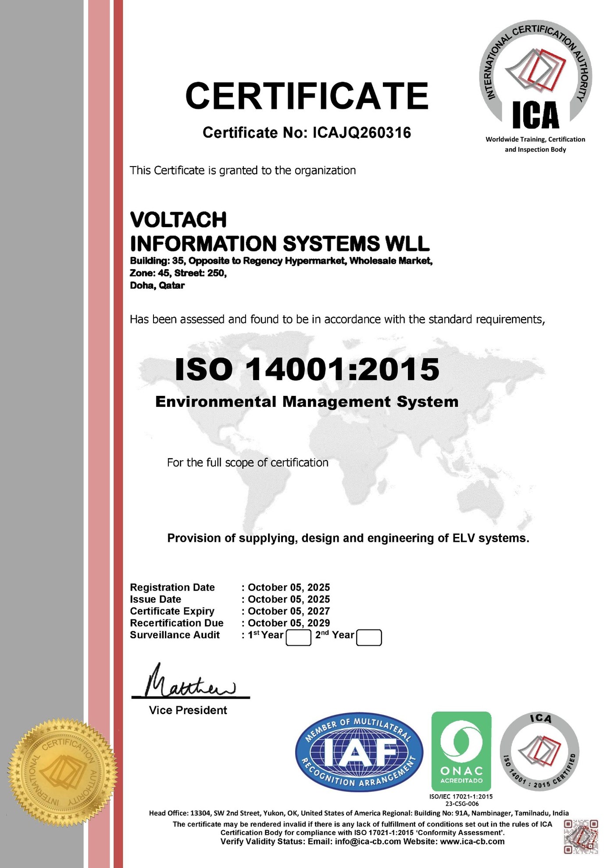Click the Doha, Qatar line
Screen dimensions: 614x868
coord(157,285)
